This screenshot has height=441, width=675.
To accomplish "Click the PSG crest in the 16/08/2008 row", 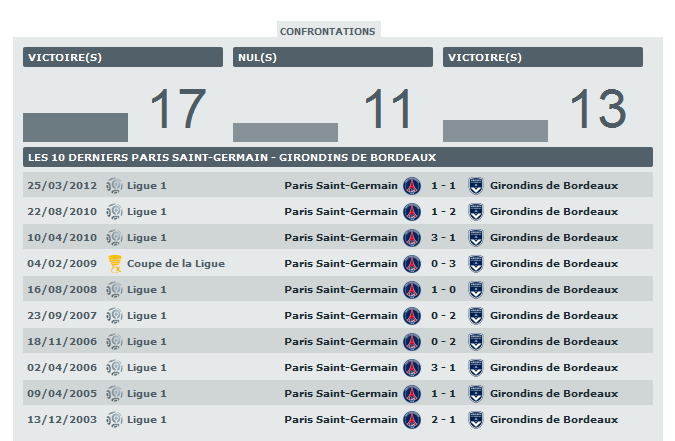I will [x=412, y=289].
